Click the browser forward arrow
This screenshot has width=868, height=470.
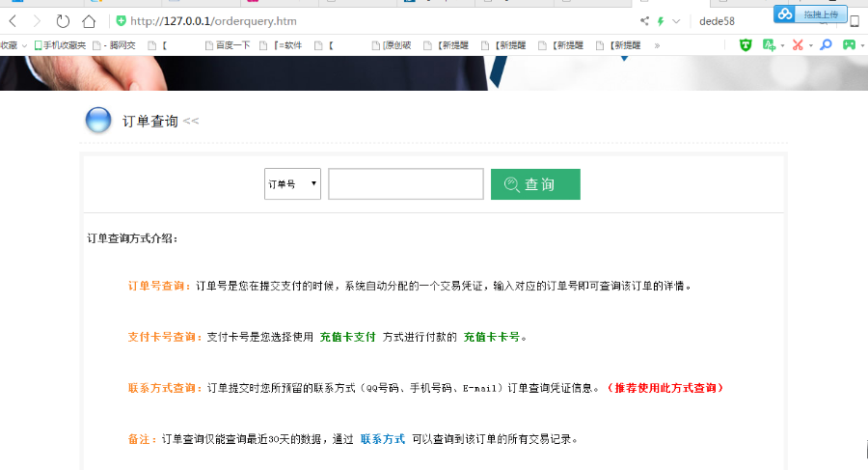pos(37,21)
